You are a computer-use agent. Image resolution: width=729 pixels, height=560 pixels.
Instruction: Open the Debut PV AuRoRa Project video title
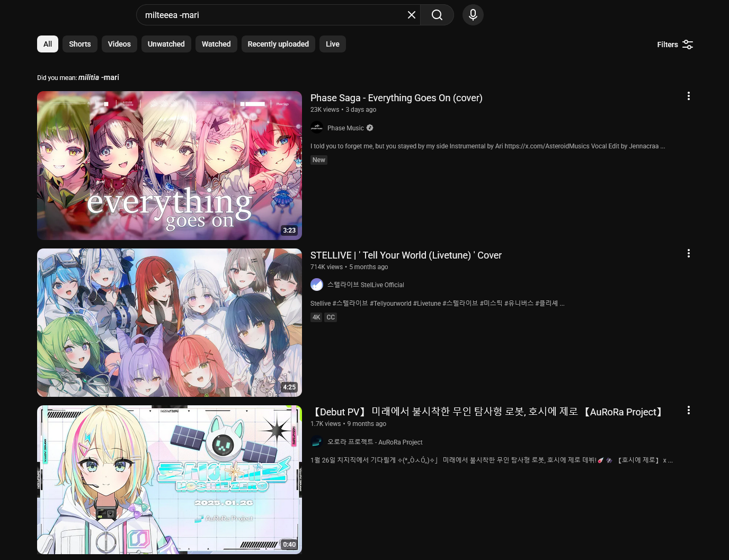[487, 412]
